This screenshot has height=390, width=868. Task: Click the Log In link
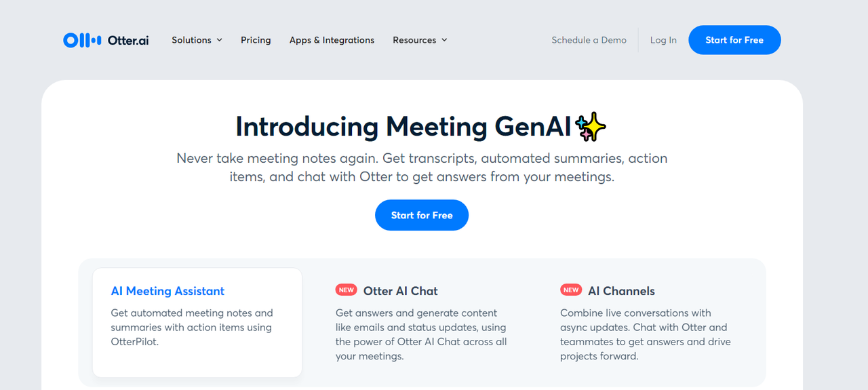[663, 41]
